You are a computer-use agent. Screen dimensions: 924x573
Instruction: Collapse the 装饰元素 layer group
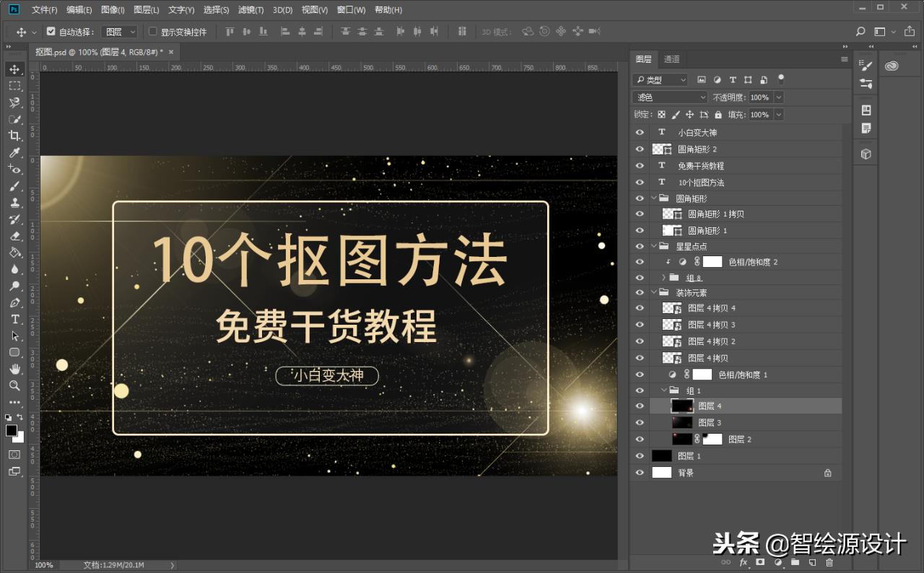point(653,292)
